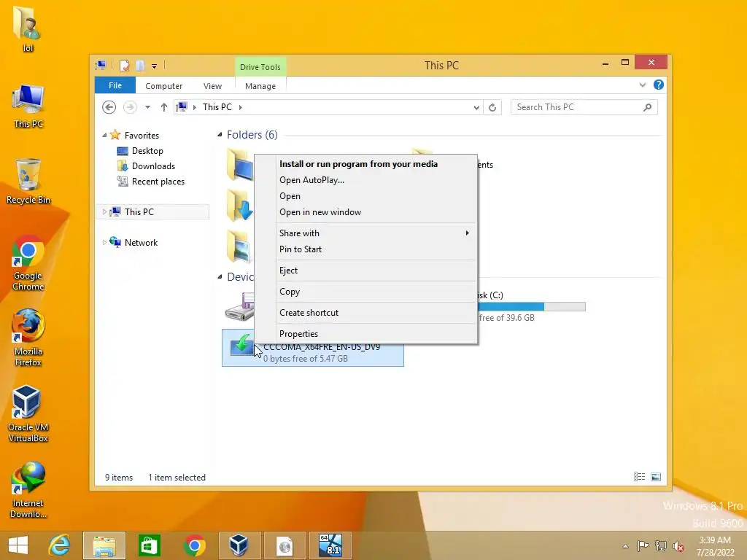Open the View ribbon tab

(212, 86)
